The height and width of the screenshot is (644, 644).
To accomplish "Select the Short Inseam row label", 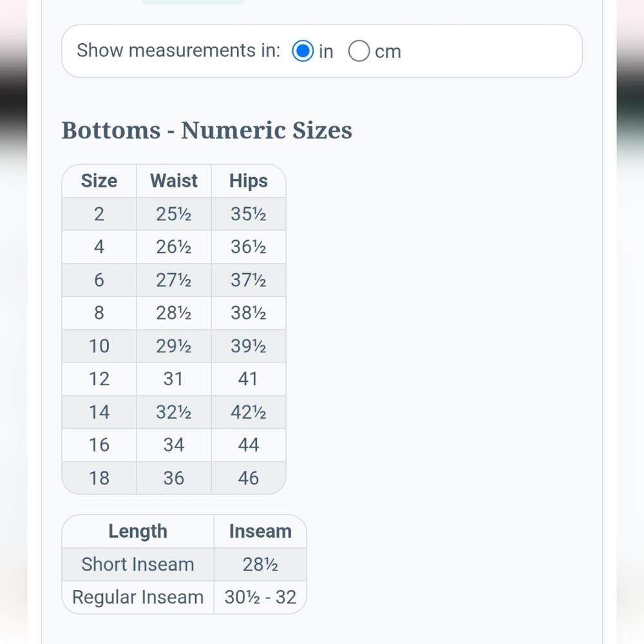I will [138, 564].
